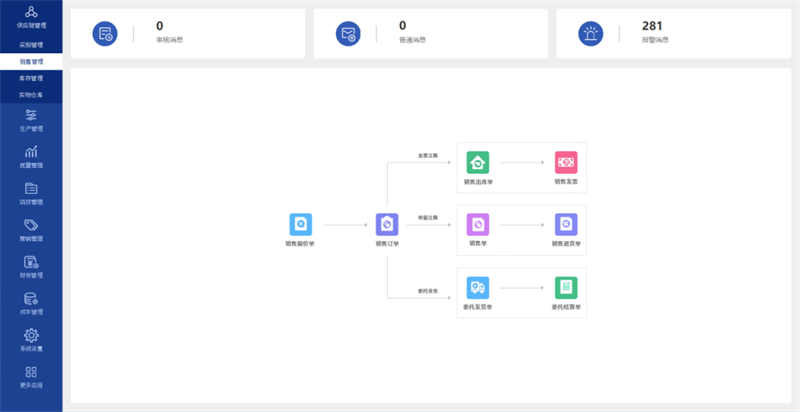
Task: Click the 销售退货单 icon
Action: (x=566, y=225)
